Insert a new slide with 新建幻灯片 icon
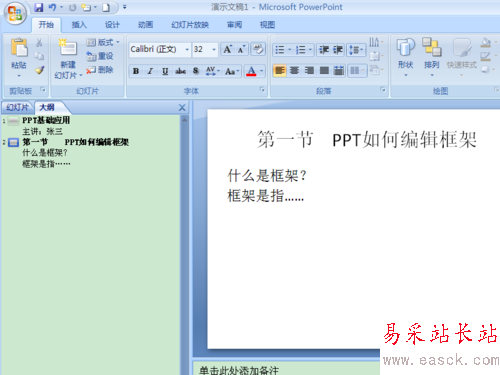The width and height of the screenshot is (500, 375). [x=68, y=47]
